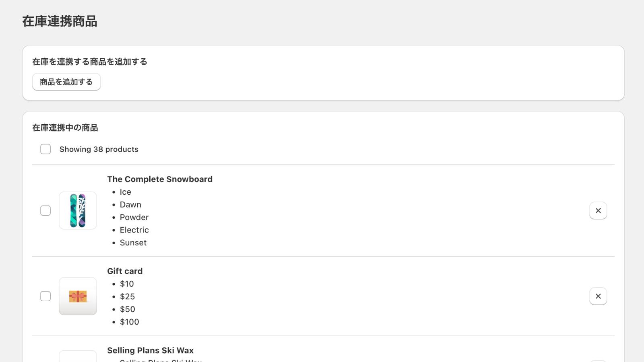
Task: Select The Complete Snowboard checkbox
Action: point(45,210)
